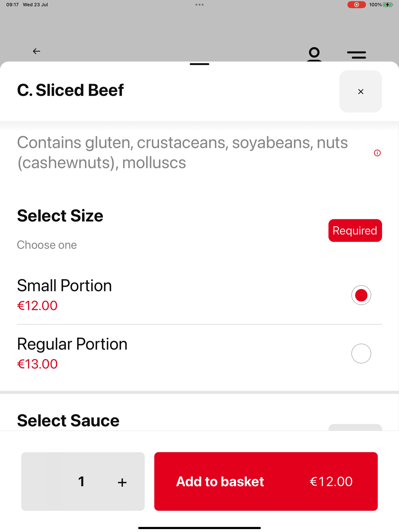Tap the battery icon in status bar

pos(388,4)
